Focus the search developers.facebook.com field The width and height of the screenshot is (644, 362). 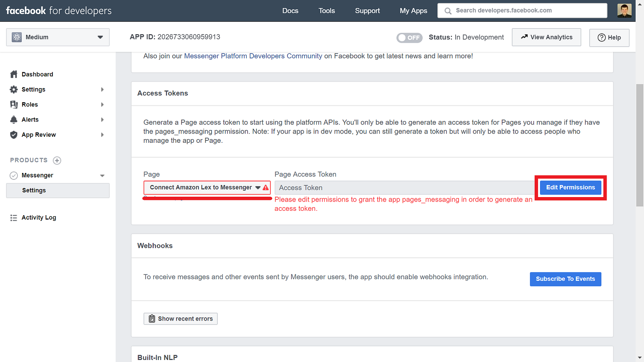click(522, 10)
